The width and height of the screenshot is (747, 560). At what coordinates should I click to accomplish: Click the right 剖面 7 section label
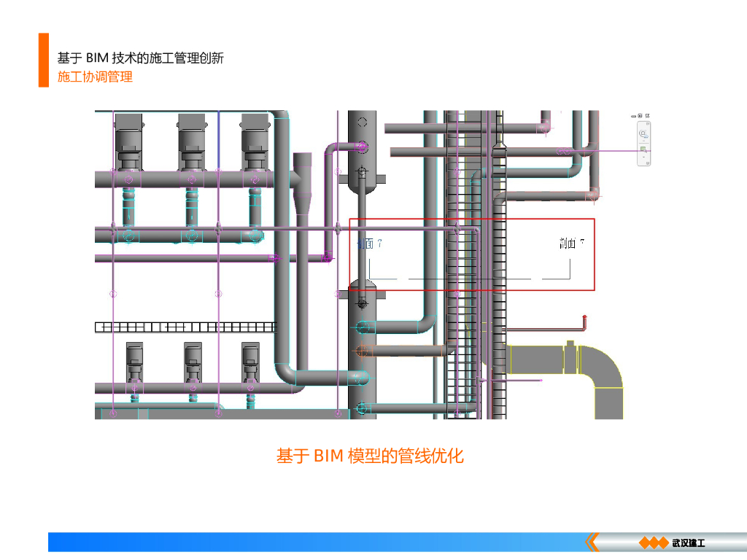click(572, 244)
